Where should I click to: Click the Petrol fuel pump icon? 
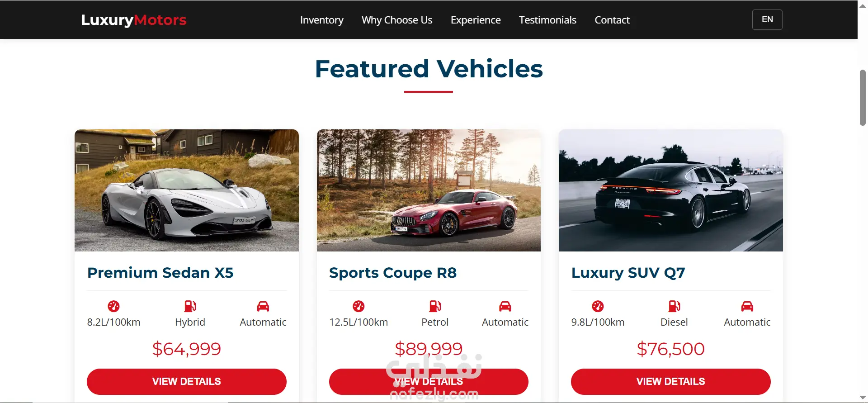coord(435,306)
